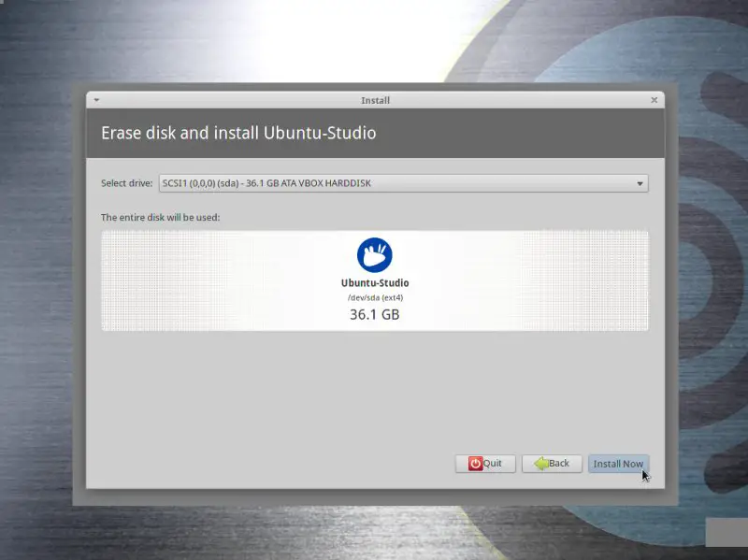
Task: Click the 'Select drive:' label
Action: point(127,183)
